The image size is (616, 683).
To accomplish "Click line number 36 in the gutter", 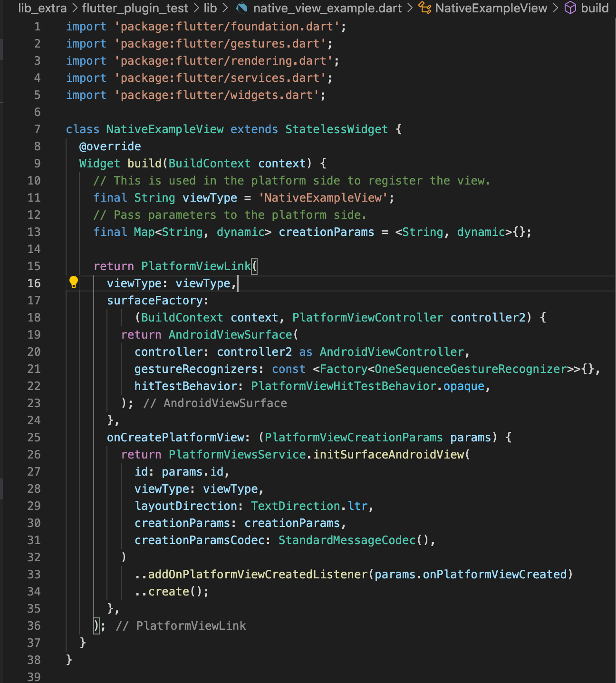I will pyautogui.click(x=34, y=625).
